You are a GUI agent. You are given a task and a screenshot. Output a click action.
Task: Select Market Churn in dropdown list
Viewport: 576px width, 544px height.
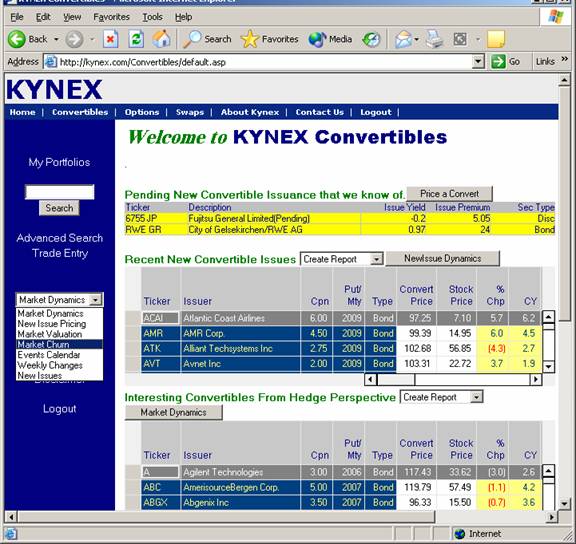click(x=60, y=345)
